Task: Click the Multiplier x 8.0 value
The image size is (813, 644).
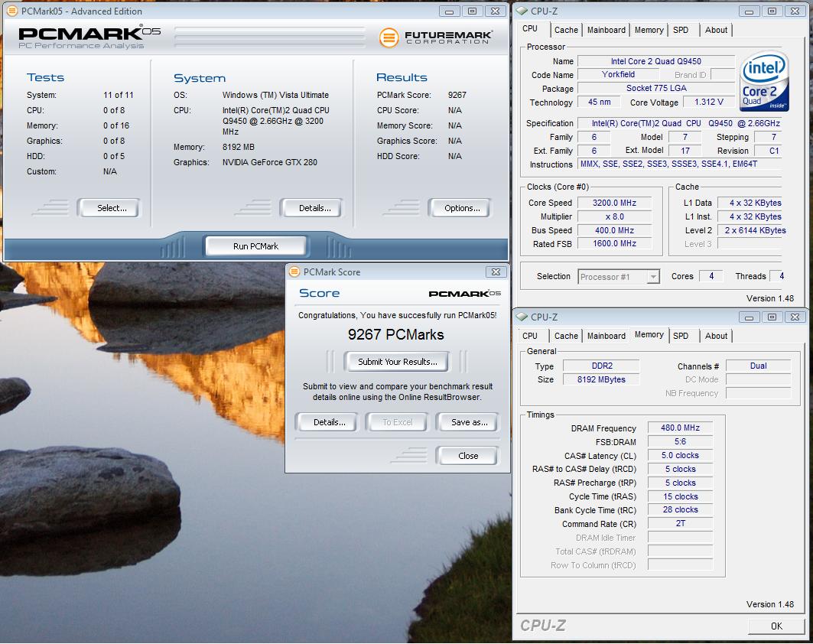Action: click(x=614, y=216)
